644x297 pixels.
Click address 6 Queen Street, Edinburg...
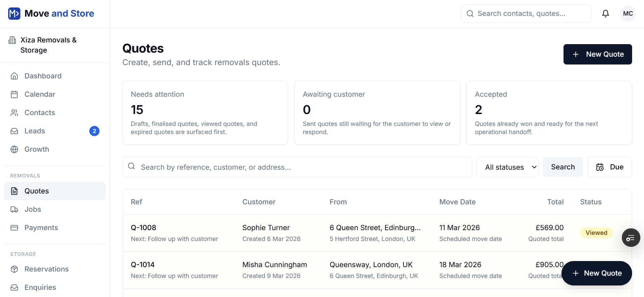[x=375, y=228]
